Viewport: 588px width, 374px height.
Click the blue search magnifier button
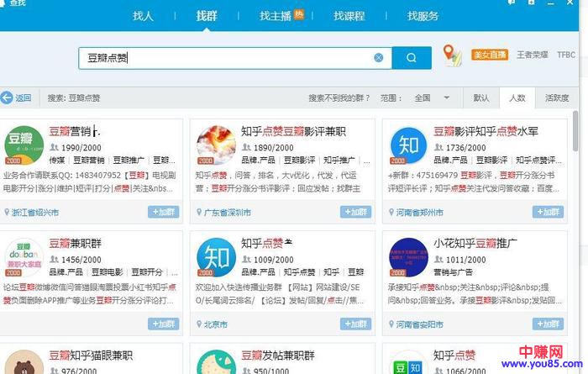coord(412,57)
